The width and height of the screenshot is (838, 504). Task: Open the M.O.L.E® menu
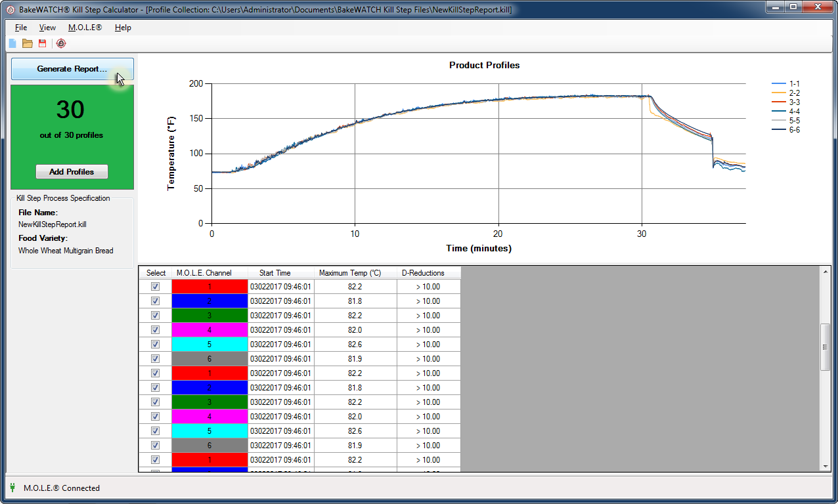pos(85,28)
